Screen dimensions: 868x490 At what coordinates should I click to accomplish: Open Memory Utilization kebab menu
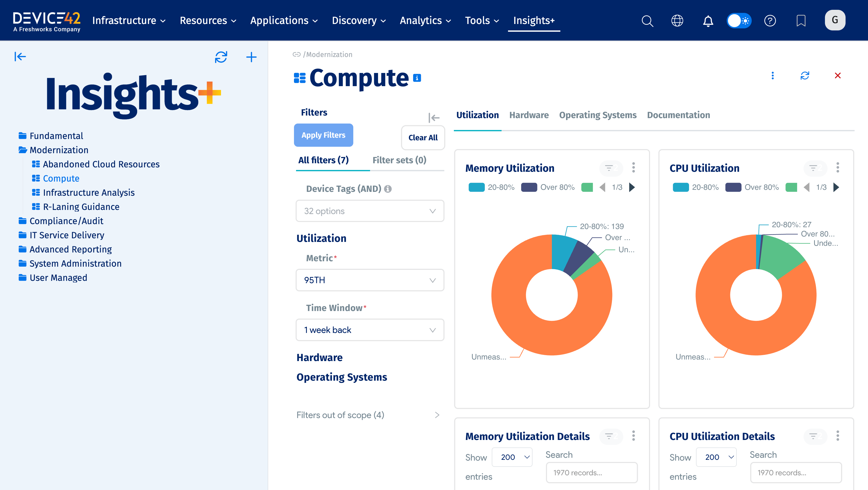[x=634, y=167]
